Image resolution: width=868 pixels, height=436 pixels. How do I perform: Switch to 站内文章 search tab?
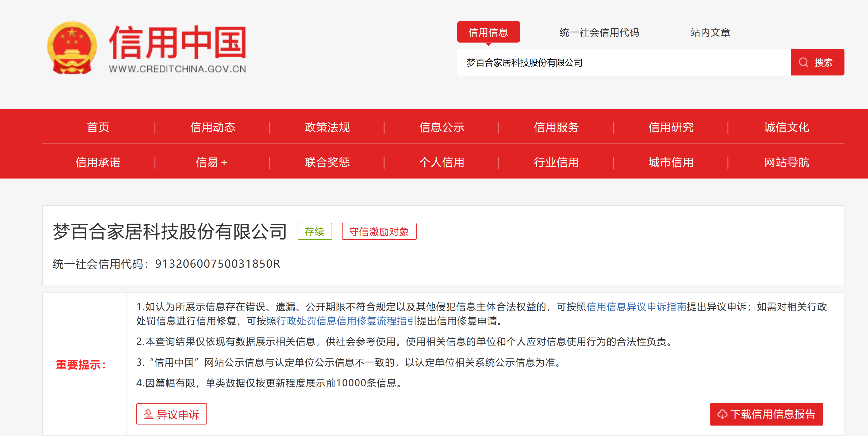coord(710,32)
